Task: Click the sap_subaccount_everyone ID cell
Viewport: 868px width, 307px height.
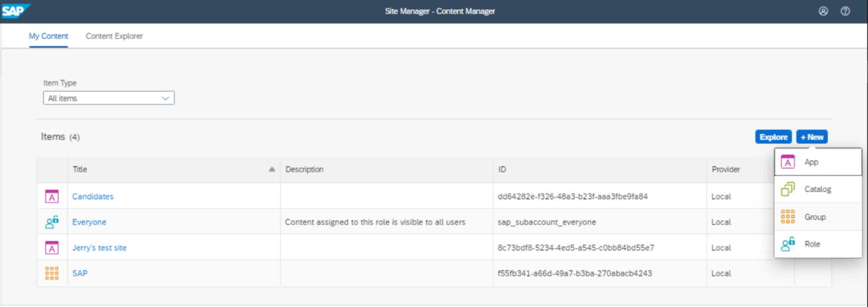Action: 547,222
